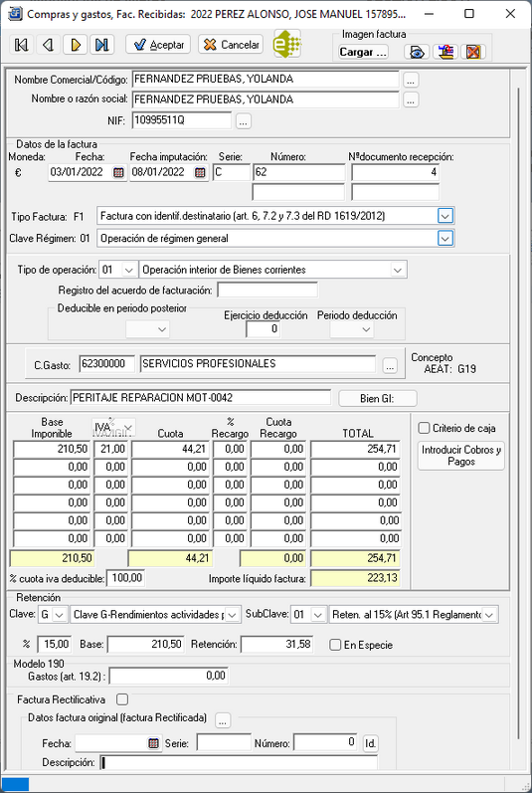This screenshot has width=532, height=793.
Task: Click Aceptar to confirm invoice
Action: click(x=158, y=45)
